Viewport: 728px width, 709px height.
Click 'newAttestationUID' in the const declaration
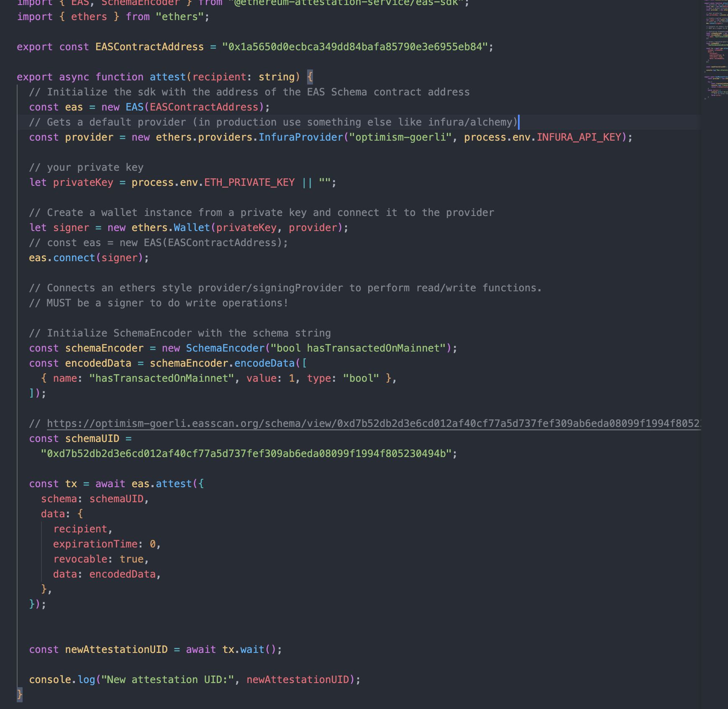point(116,650)
